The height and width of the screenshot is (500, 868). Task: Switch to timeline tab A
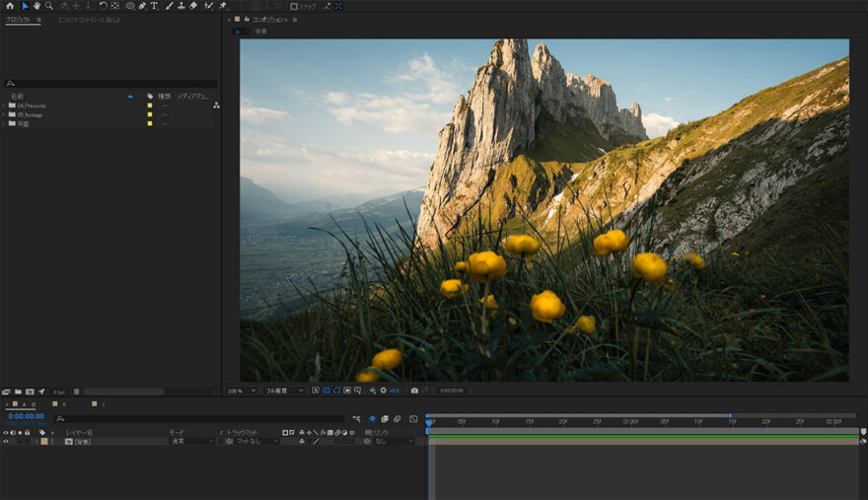pyautogui.click(x=24, y=404)
